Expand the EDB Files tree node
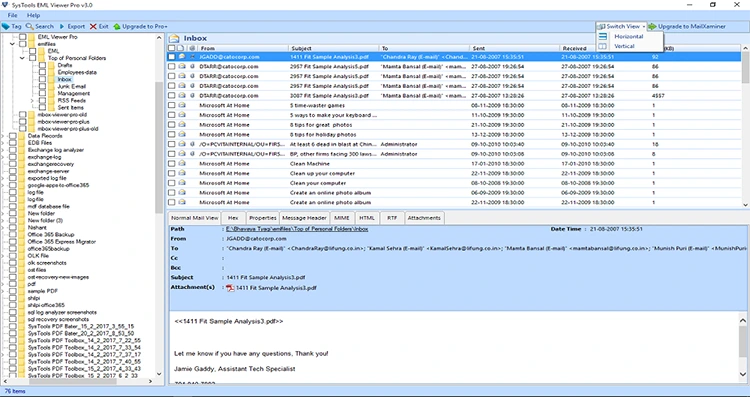This screenshot has width=750, height=397. [2, 143]
